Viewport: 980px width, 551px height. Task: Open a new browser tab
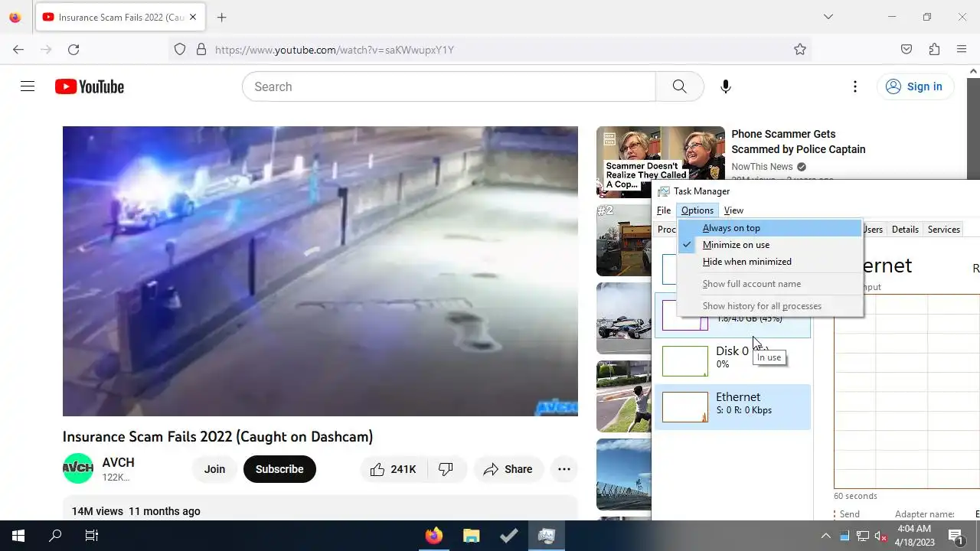221,17
